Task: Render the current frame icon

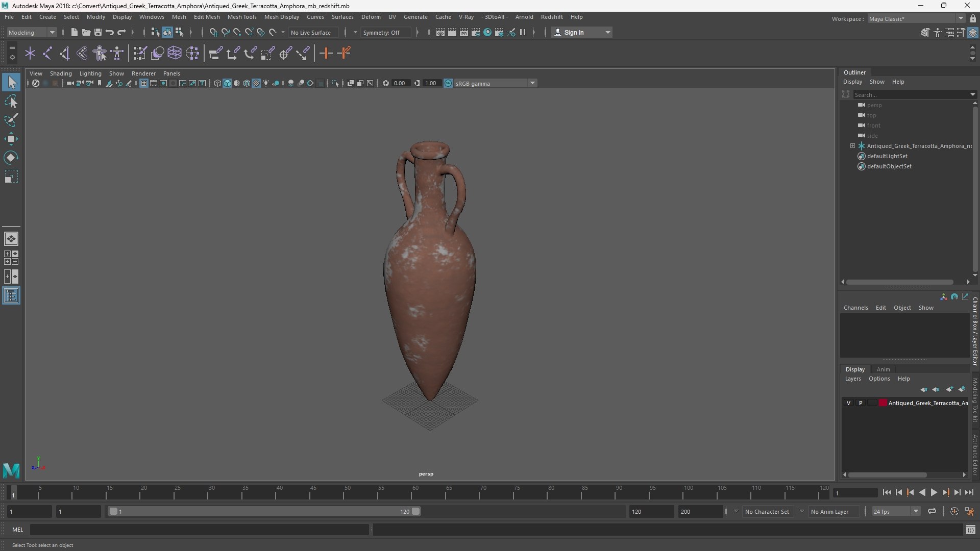Action: point(452,32)
